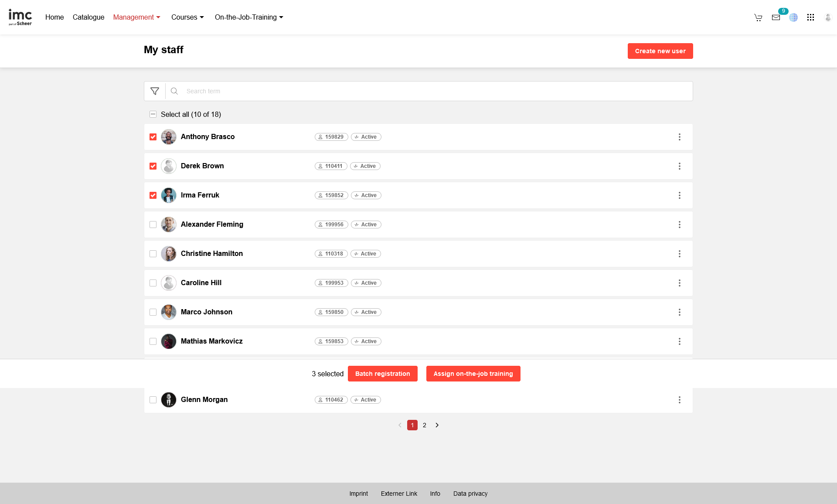The height and width of the screenshot is (504, 837).
Task: Click the Batch registration button
Action: pos(382,374)
